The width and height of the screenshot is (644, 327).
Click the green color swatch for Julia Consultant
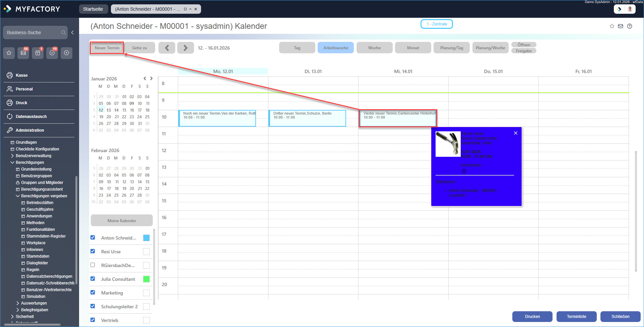click(x=146, y=279)
